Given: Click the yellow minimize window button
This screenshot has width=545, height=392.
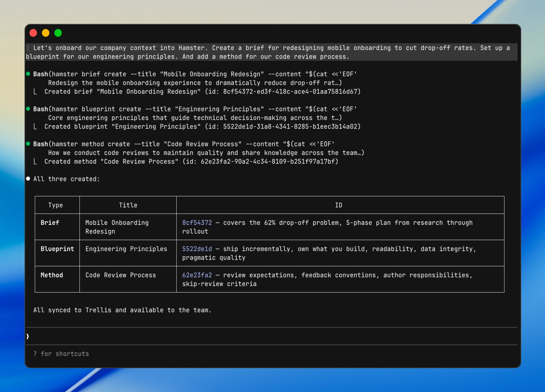Looking at the screenshot, I should click(46, 33).
